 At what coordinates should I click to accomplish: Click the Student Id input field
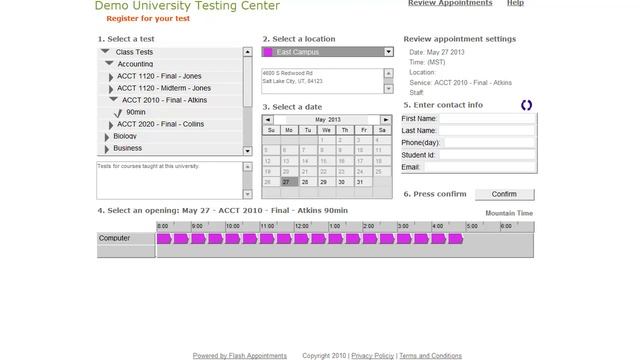pyautogui.click(x=487, y=155)
